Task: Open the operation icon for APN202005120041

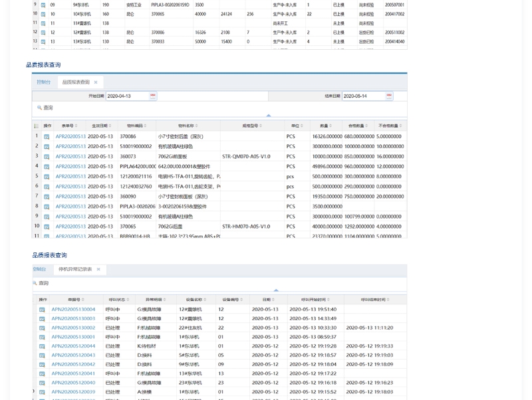Action: click(42, 373)
